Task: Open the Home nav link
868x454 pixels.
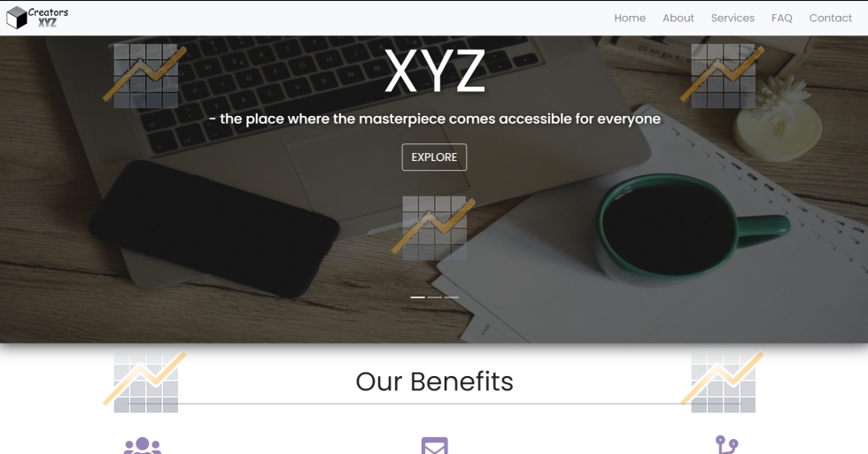Action: coord(630,19)
